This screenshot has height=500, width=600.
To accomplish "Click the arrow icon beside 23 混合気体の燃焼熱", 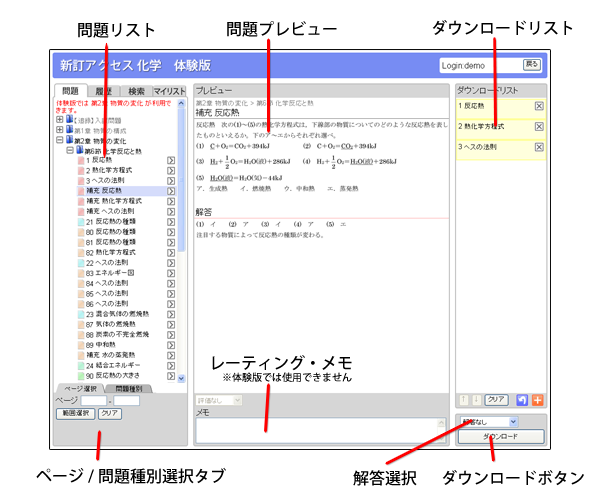I will (x=171, y=314).
